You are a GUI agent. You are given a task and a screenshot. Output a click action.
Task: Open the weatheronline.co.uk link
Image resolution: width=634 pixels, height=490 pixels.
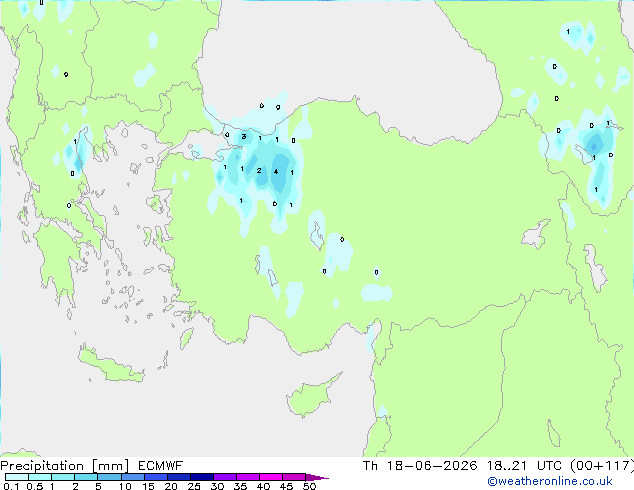click(550, 481)
